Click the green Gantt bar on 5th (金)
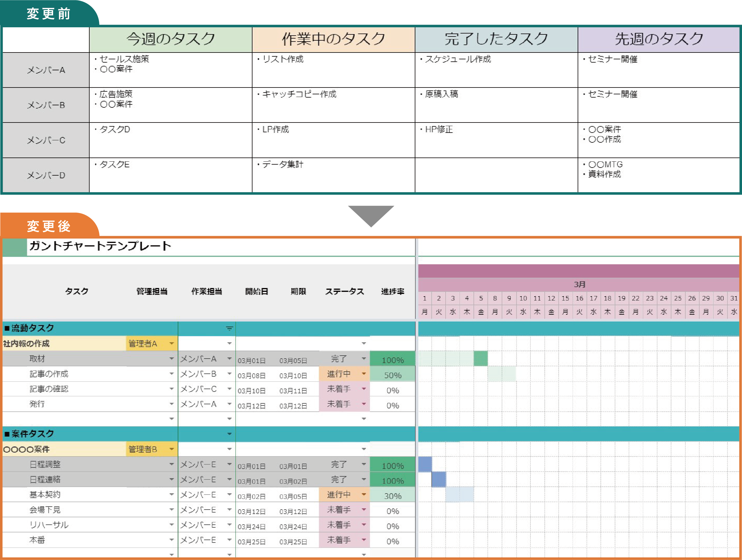Image resolution: width=742 pixels, height=560 pixels. [481, 359]
